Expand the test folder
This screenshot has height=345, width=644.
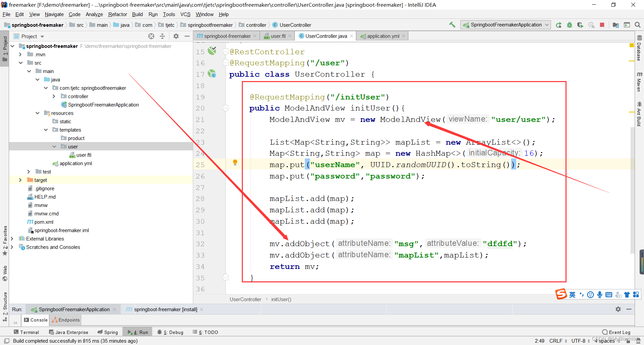(x=29, y=172)
